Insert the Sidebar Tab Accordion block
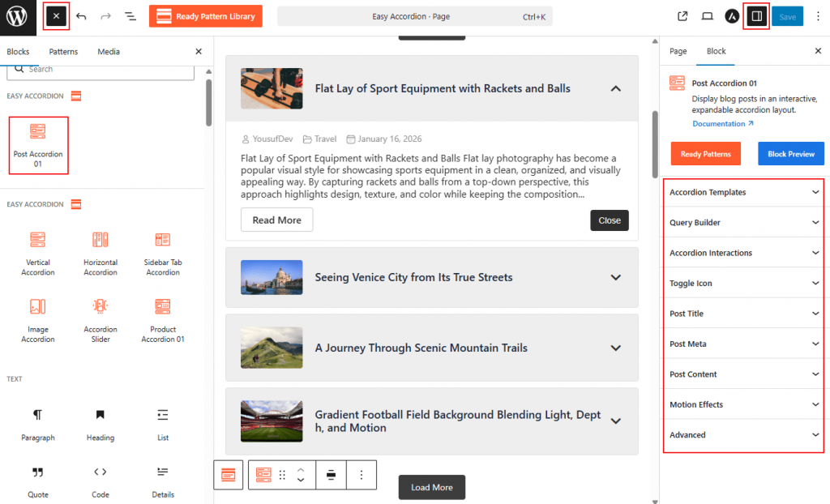Image resolution: width=830 pixels, height=504 pixels. (x=163, y=253)
